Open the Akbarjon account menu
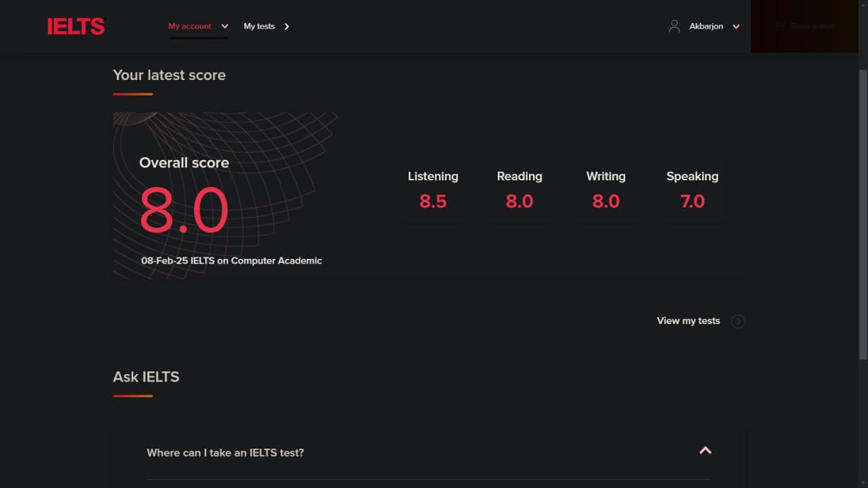The width and height of the screenshot is (868, 488). tap(706, 26)
